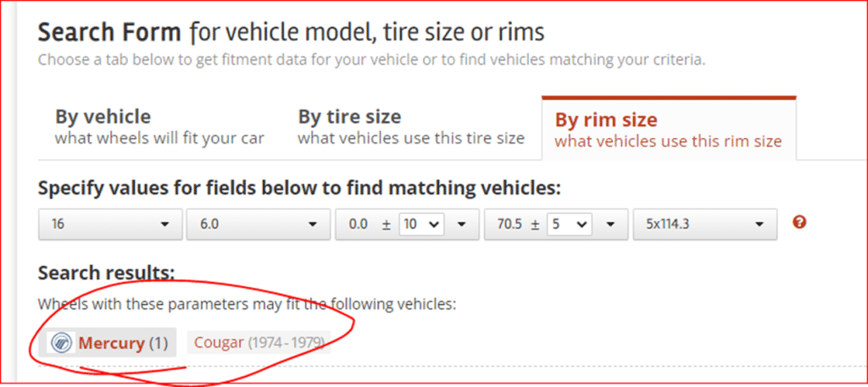The image size is (868, 387).
Task: Click the arrow at the offset field's right end
Action: [x=462, y=224]
